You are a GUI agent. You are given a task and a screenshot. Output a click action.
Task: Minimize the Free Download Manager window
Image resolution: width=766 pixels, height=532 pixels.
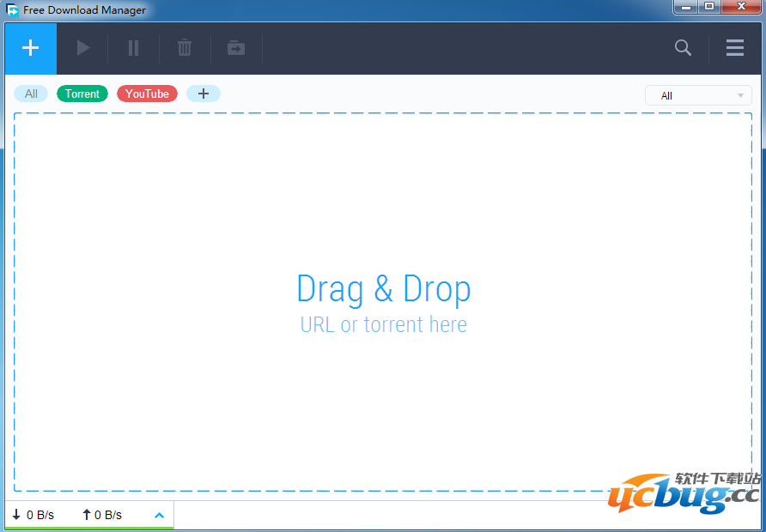(x=687, y=7)
